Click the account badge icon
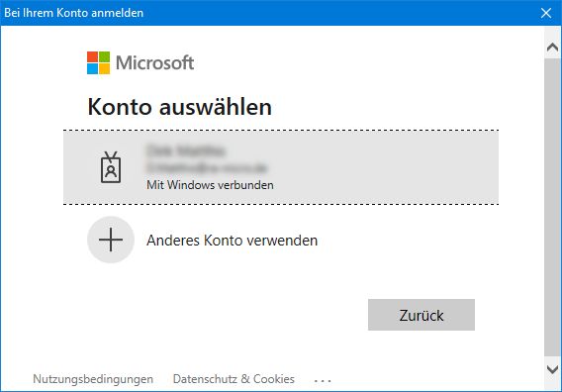 point(111,167)
